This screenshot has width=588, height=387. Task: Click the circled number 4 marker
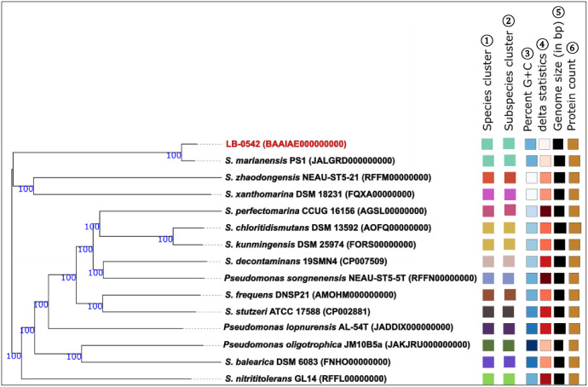(542, 44)
